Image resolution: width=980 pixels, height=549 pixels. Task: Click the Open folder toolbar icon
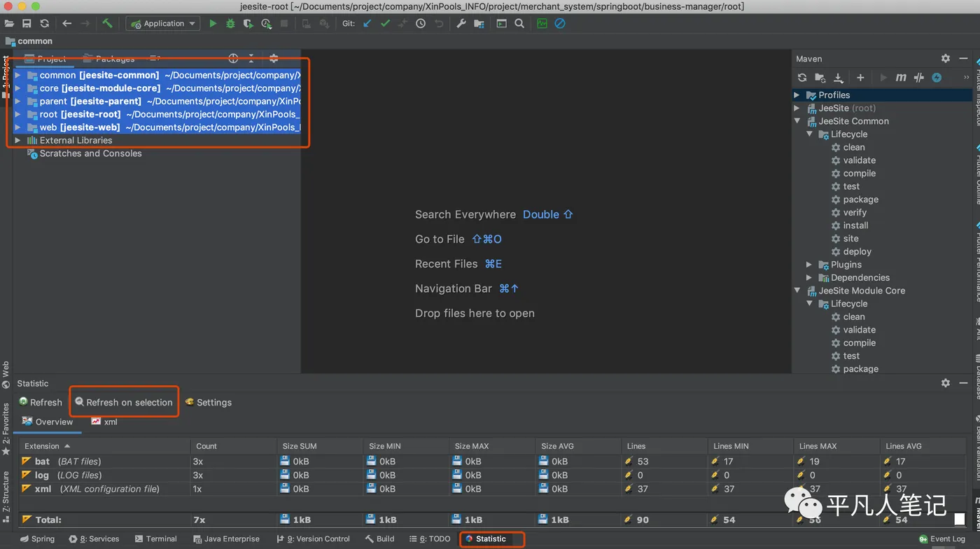[x=9, y=24]
